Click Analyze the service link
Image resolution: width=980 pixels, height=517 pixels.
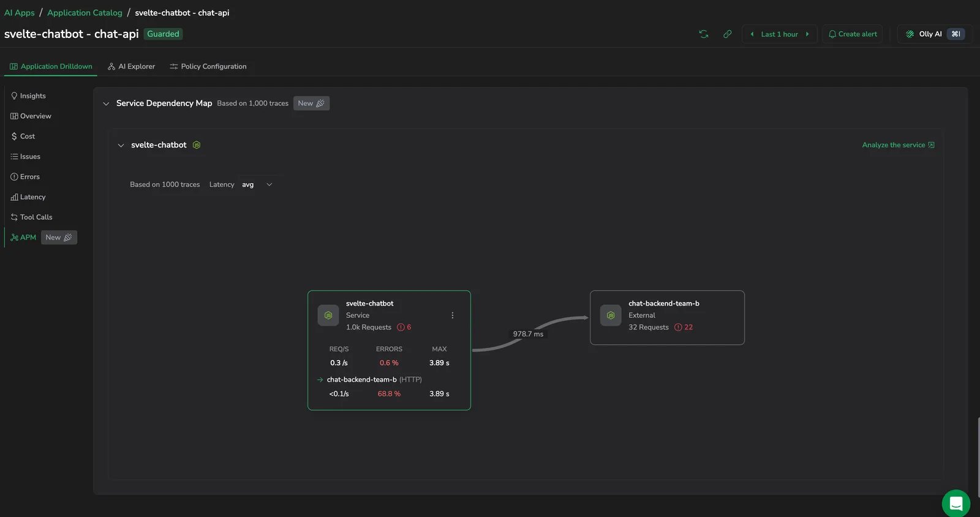pos(898,145)
